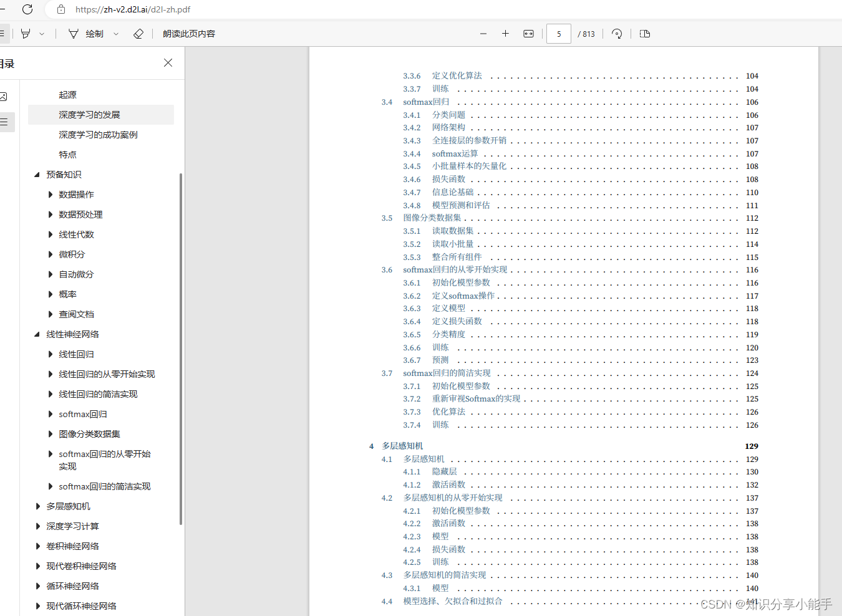Expand 数据预处理 outline item
Image resolution: width=842 pixels, height=616 pixels.
tap(50, 214)
